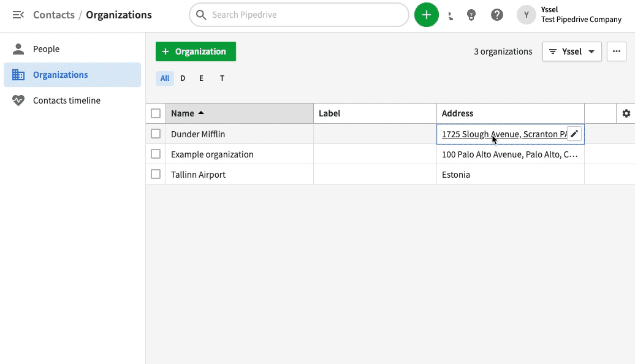Check the Dunder Mifflin row checkbox
The image size is (635, 364).
(x=156, y=134)
